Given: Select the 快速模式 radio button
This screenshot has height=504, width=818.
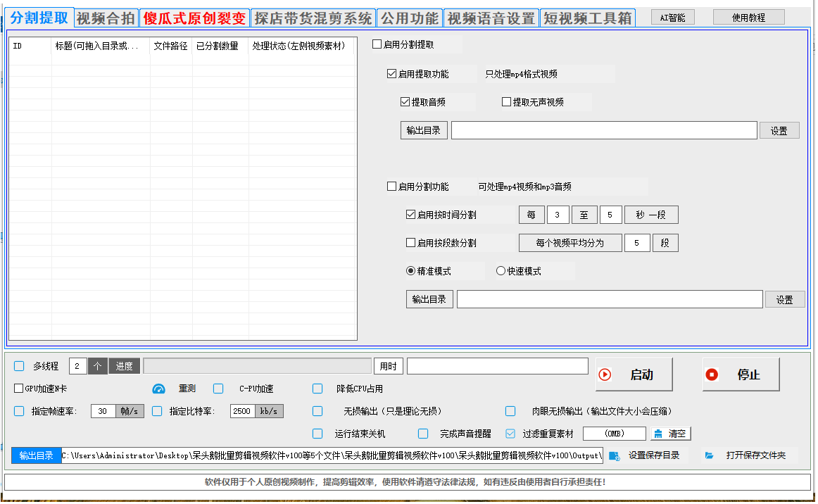Looking at the screenshot, I should [501, 270].
